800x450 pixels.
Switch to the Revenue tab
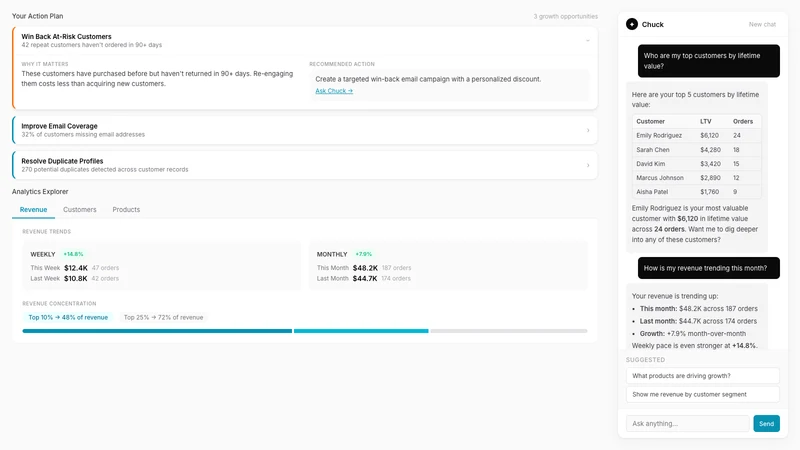33,210
